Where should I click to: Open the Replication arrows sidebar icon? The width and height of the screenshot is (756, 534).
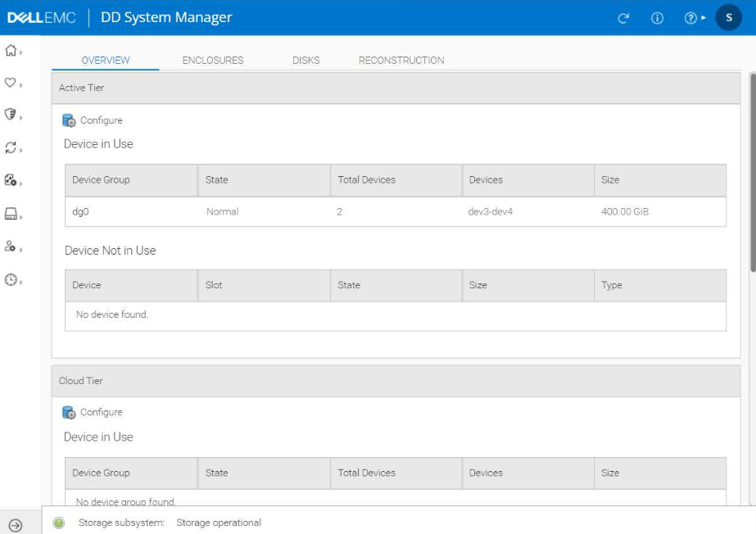point(11,147)
